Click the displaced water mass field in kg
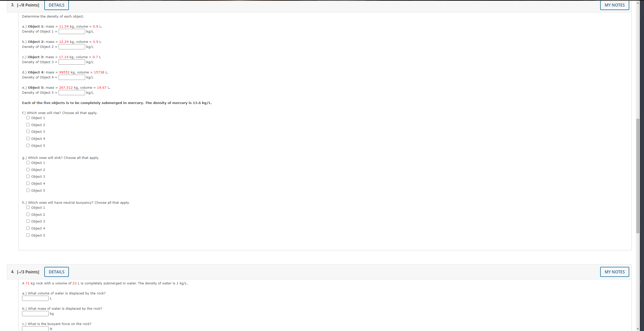644x331 pixels. (35, 314)
